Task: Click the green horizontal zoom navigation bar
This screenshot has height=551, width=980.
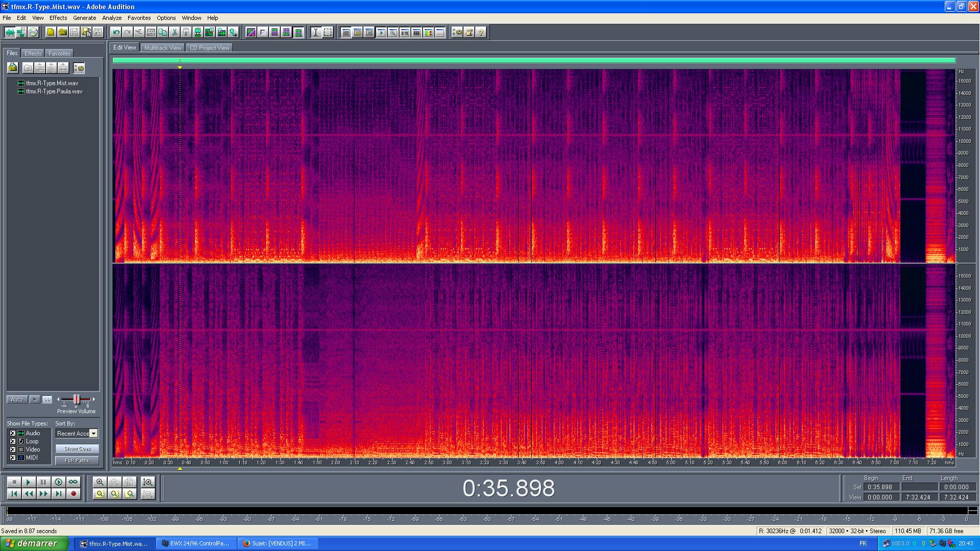Action: (534, 60)
